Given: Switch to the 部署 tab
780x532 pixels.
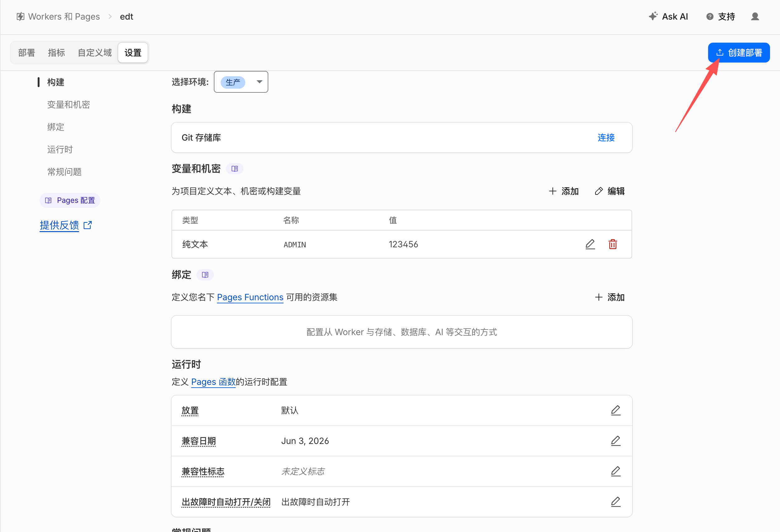Looking at the screenshot, I should [x=26, y=53].
